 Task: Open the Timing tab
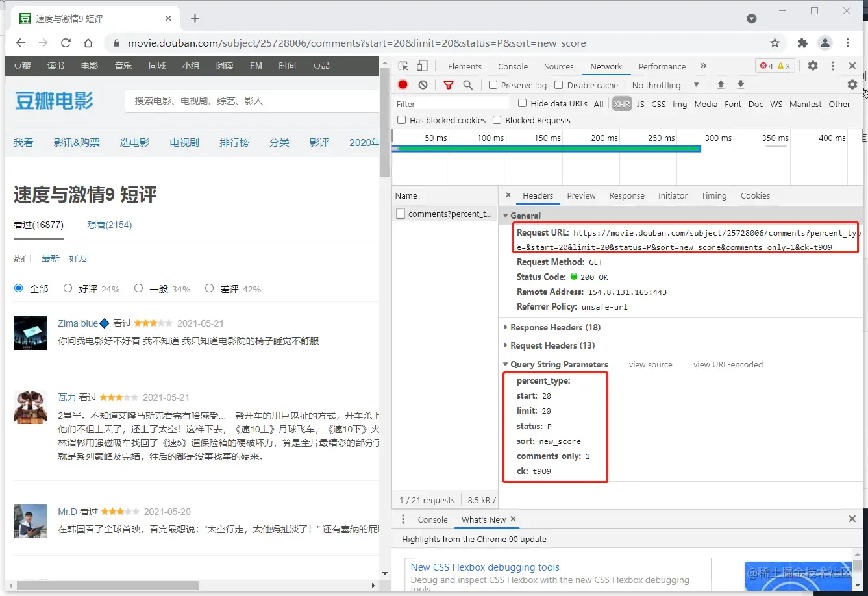pyautogui.click(x=713, y=195)
